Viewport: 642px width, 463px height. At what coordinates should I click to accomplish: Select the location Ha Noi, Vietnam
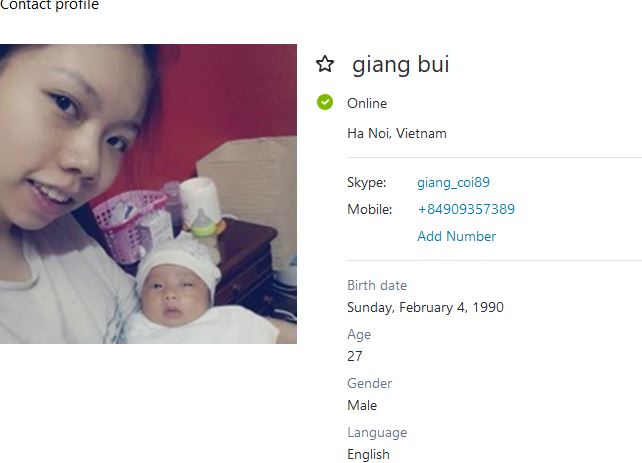click(x=397, y=133)
